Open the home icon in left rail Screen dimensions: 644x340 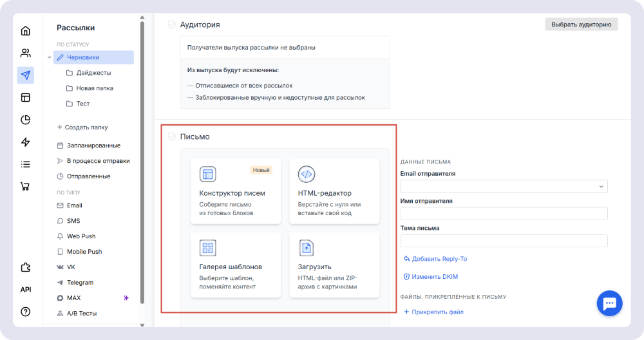pos(26,31)
